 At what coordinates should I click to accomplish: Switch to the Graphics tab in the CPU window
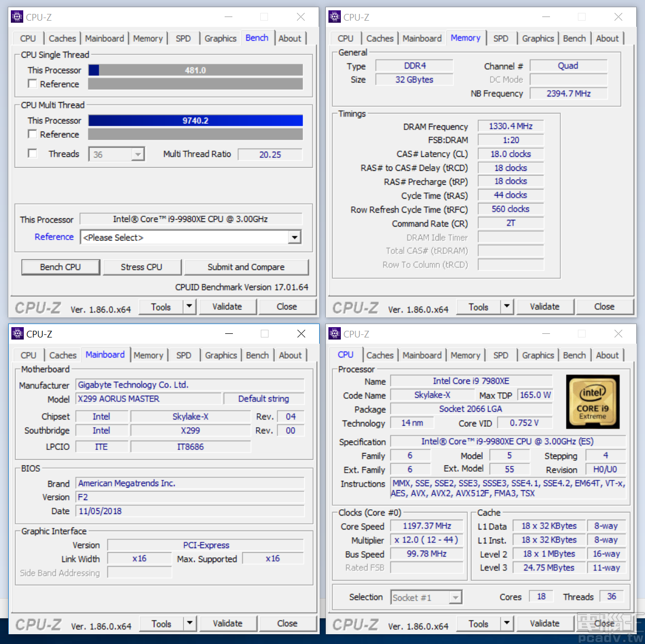(538, 355)
